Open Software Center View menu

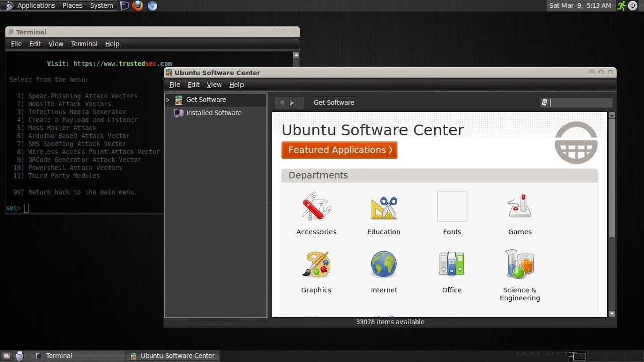214,85
